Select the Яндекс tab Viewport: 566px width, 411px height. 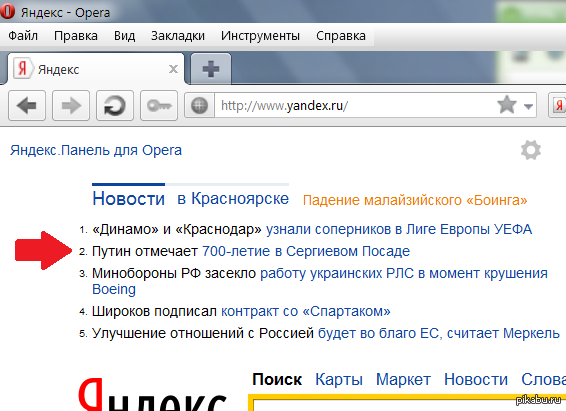96,69
